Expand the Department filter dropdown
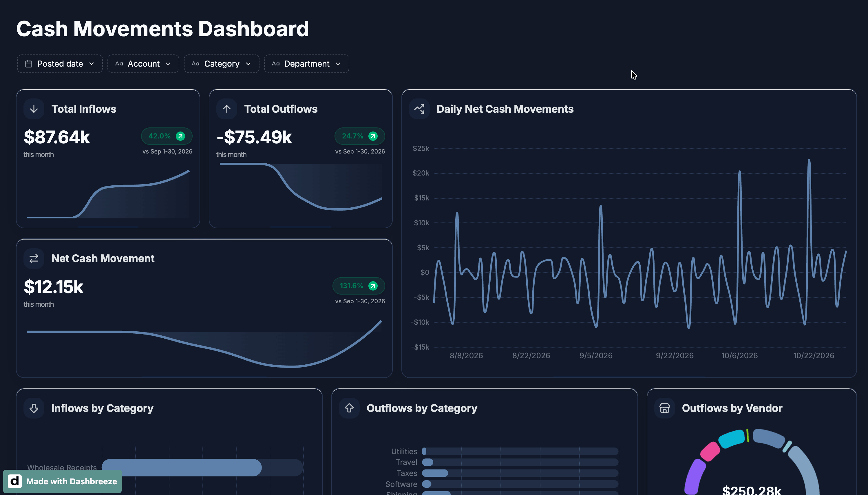868x495 pixels. pyautogui.click(x=306, y=63)
